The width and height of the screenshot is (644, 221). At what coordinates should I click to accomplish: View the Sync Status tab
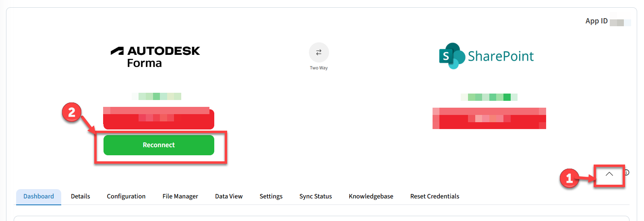click(315, 196)
